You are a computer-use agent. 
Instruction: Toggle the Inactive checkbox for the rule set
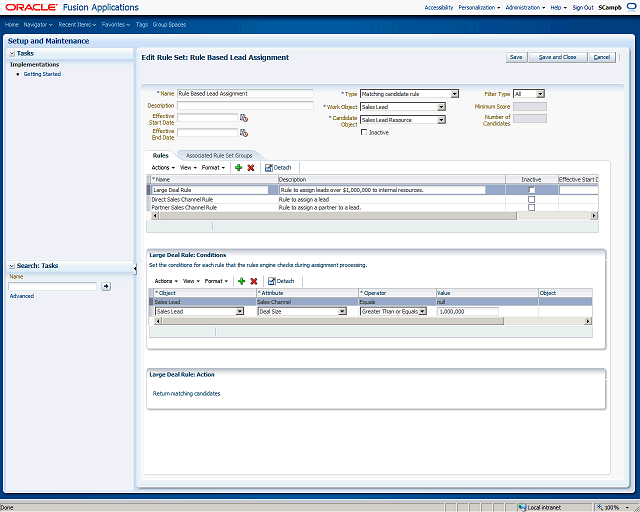364,132
